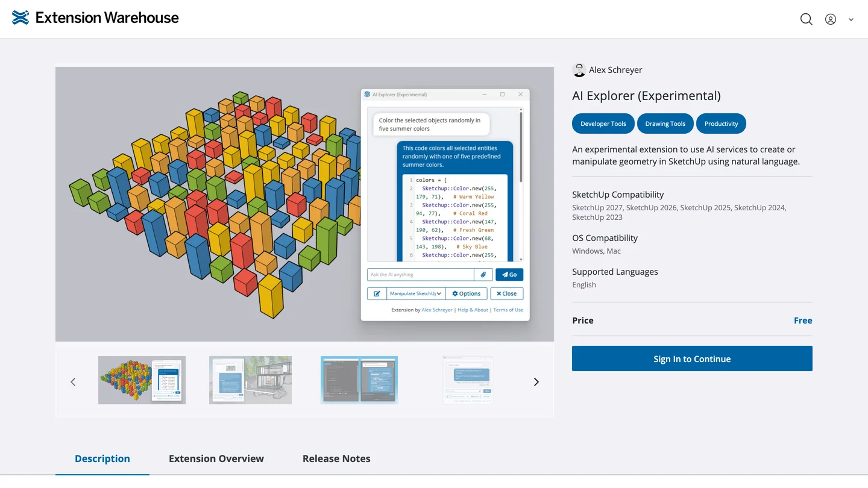
Task: Switch to the Extension Overview tab
Action: 216,458
